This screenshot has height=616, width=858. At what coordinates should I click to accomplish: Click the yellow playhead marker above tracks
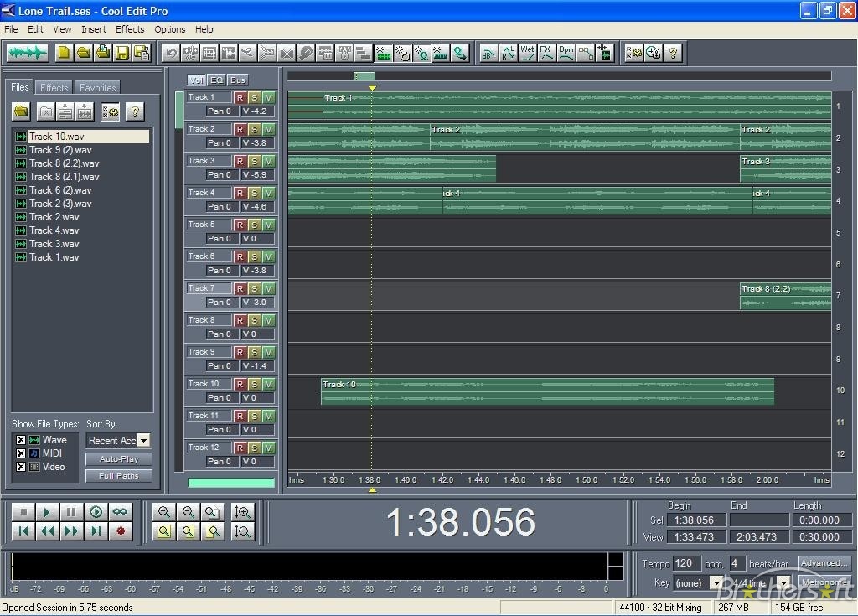[372, 88]
